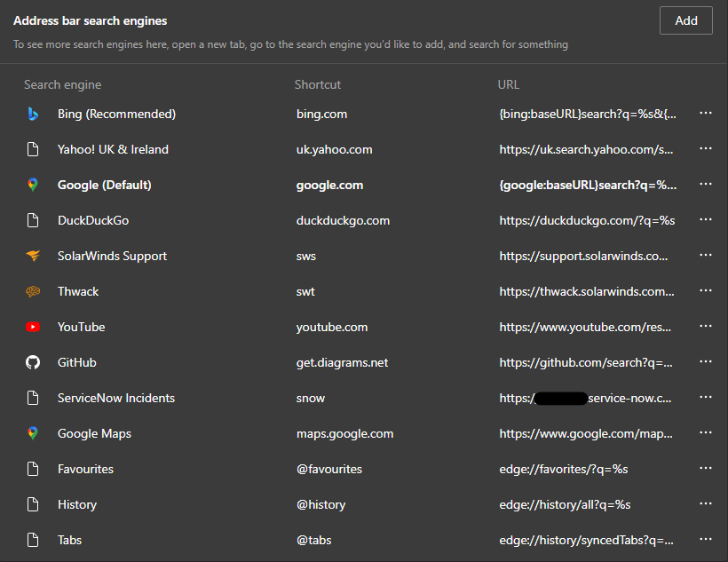The height and width of the screenshot is (562, 728).
Task: Click the get.diagrams.net shortcut
Action: coord(342,363)
